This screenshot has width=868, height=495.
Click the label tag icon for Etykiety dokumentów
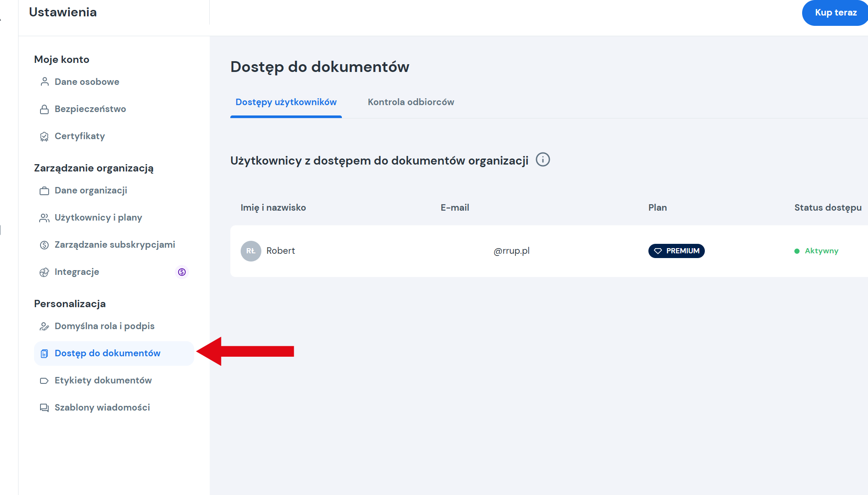tap(44, 381)
